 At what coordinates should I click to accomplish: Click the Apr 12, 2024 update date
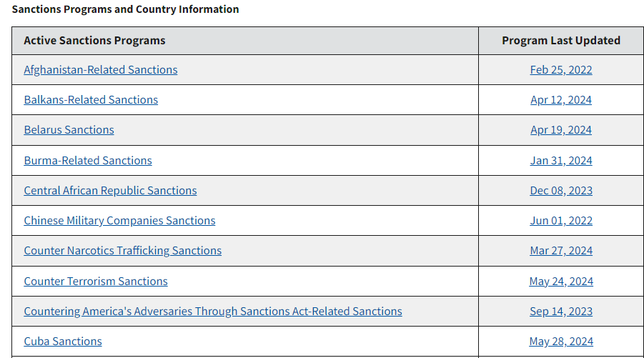tap(561, 100)
